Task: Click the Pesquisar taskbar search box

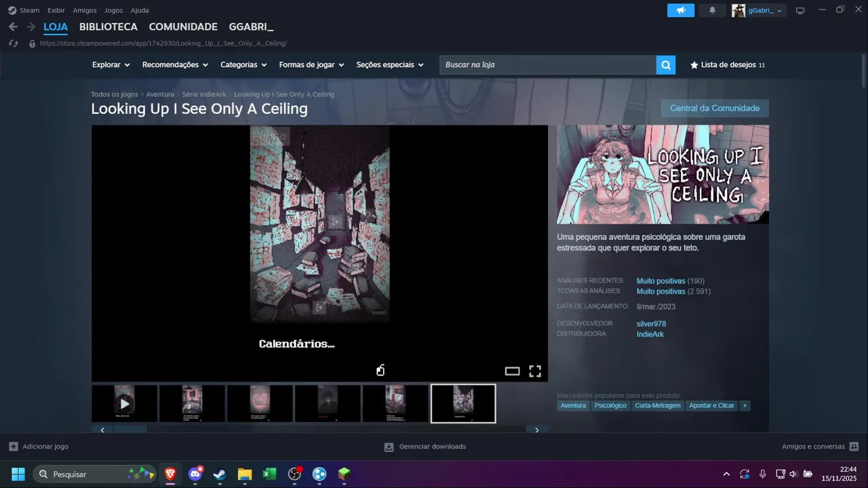Action: (x=96, y=474)
